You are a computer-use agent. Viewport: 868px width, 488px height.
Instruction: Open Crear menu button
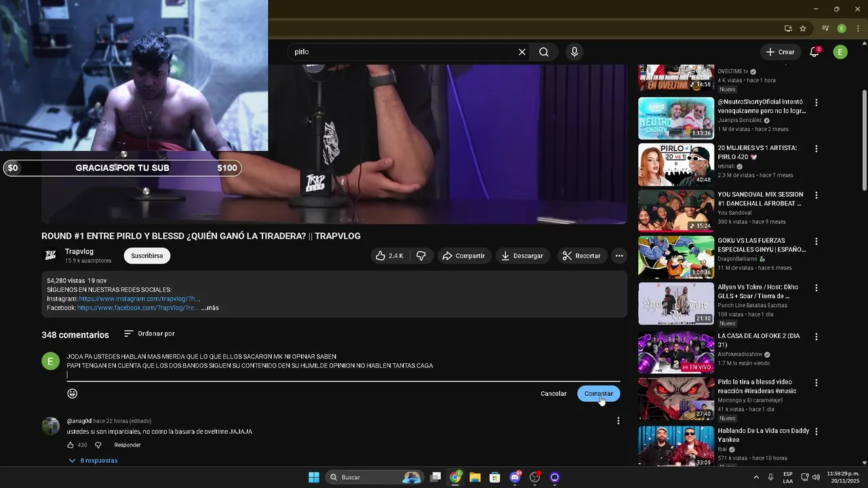[x=780, y=52]
